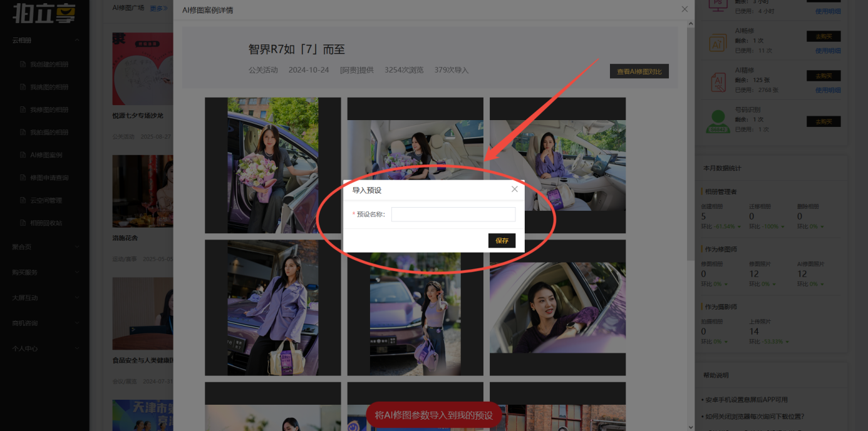Click the green 号码识别 icon
868x431 pixels.
717,121
